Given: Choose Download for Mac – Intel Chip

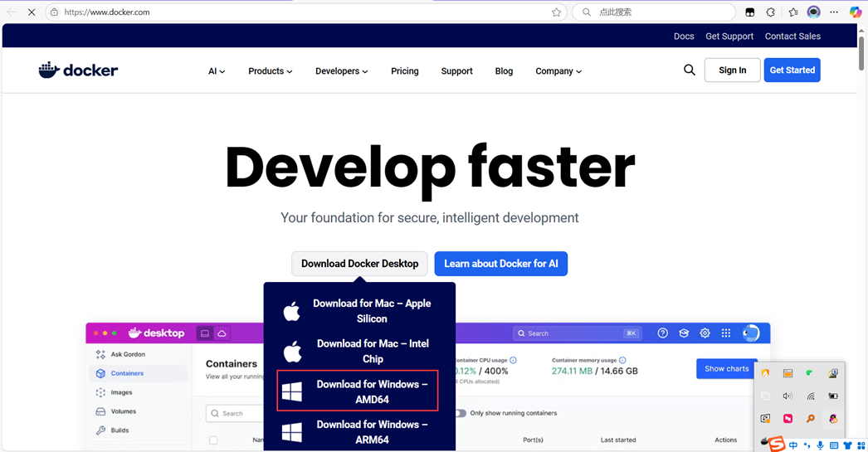Looking at the screenshot, I should pyautogui.click(x=360, y=352).
